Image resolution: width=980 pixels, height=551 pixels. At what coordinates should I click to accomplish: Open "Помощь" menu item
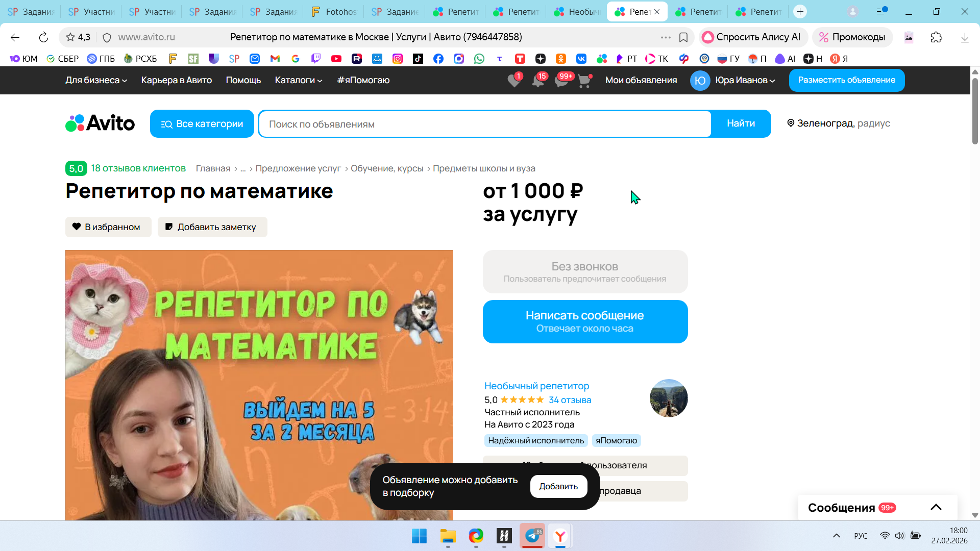click(x=243, y=80)
